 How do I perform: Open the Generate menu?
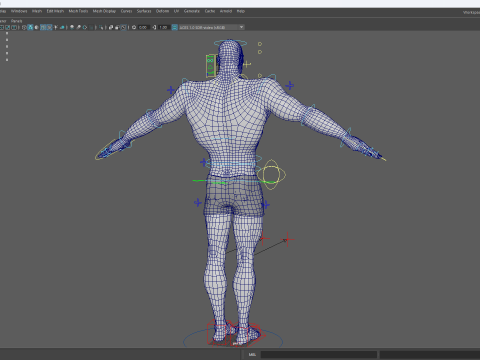pos(192,11)
